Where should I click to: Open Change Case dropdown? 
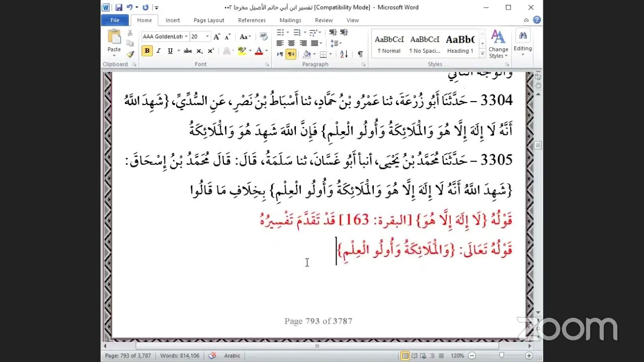coord(245,37)
